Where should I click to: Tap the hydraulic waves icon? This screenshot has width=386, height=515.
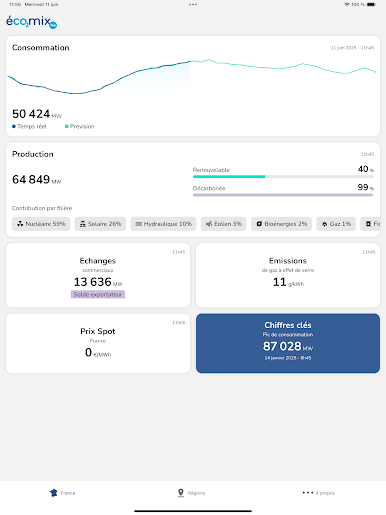(139, 224)
